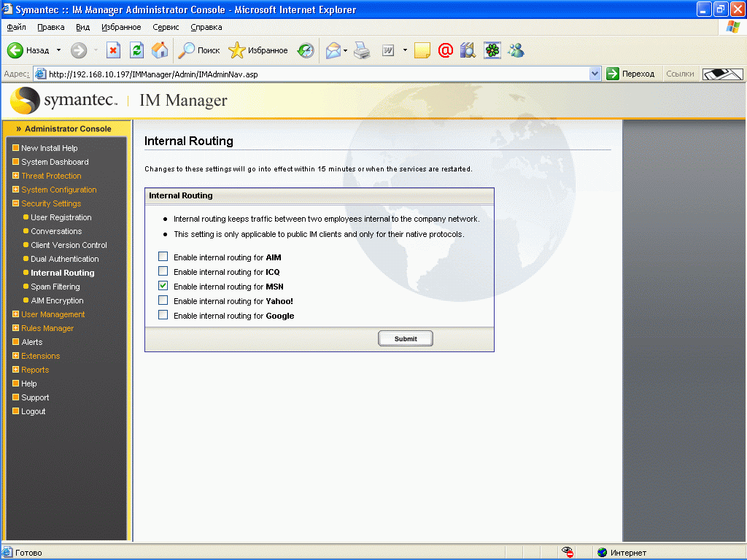Open Search magnifier in toolbar
The image size is (747, 560).
coord(186,50)
